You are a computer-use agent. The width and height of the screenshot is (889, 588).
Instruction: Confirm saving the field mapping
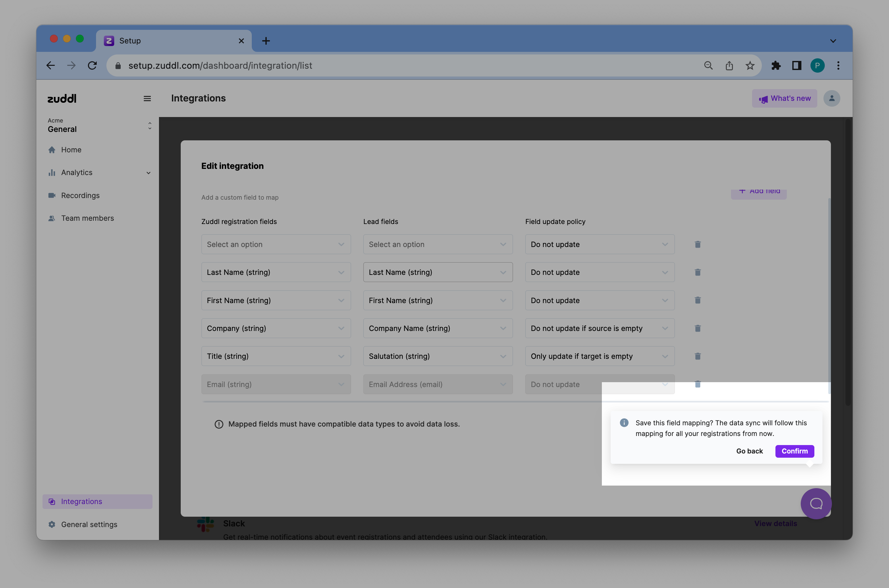point(794,451)
